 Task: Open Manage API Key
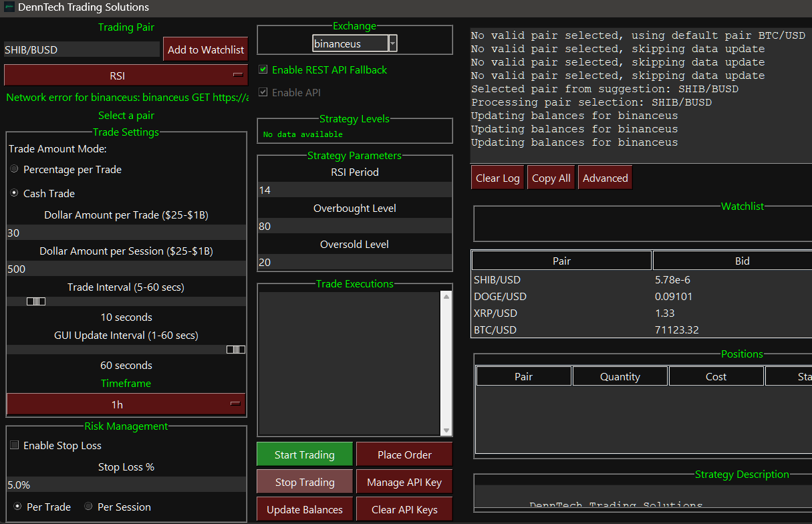click(x=404, y=481)
